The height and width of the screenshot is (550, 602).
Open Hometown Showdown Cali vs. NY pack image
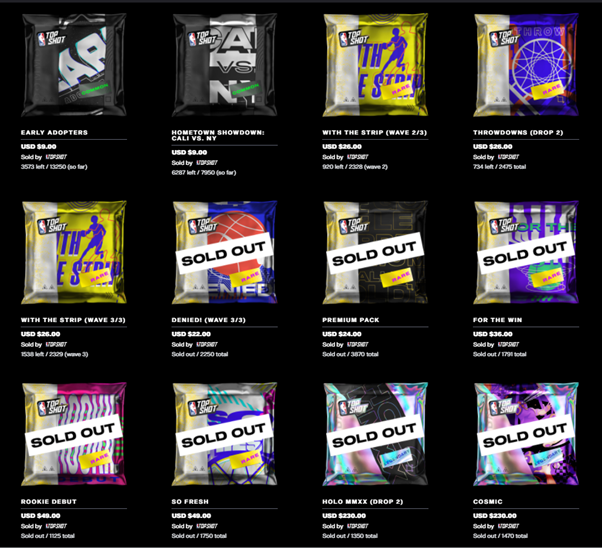coord(225,65)
